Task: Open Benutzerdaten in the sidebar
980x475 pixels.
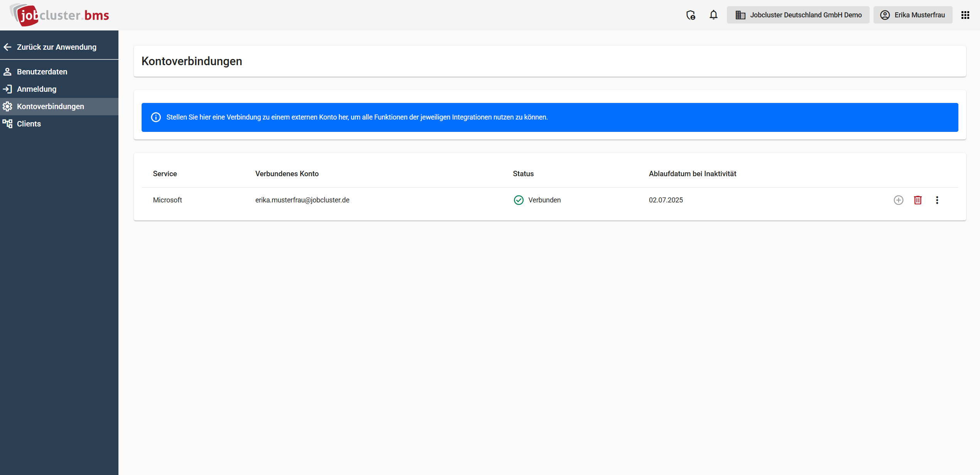Action: pyautogui.click(x=59, y=72)
